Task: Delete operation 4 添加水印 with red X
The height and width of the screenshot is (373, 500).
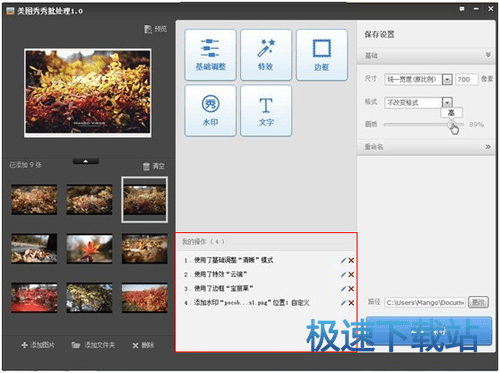Action: [351, 303]
